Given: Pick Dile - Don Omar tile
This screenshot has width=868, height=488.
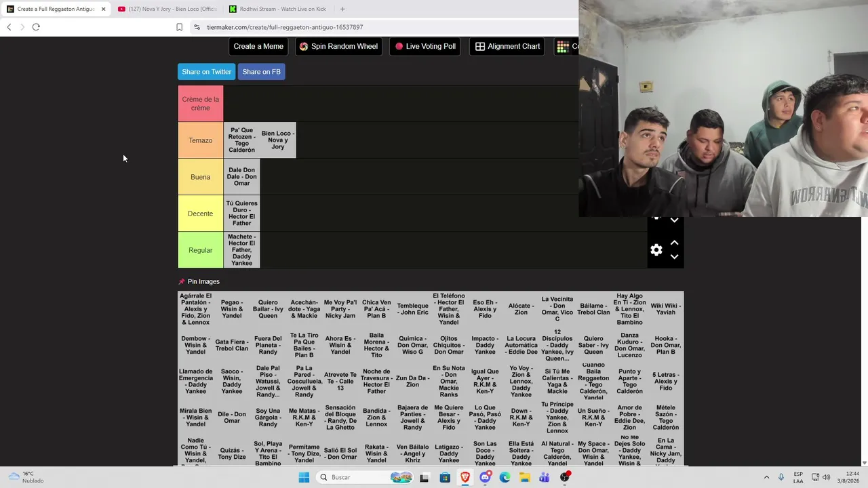Looking at the screenshot, I should click(232, 418).
